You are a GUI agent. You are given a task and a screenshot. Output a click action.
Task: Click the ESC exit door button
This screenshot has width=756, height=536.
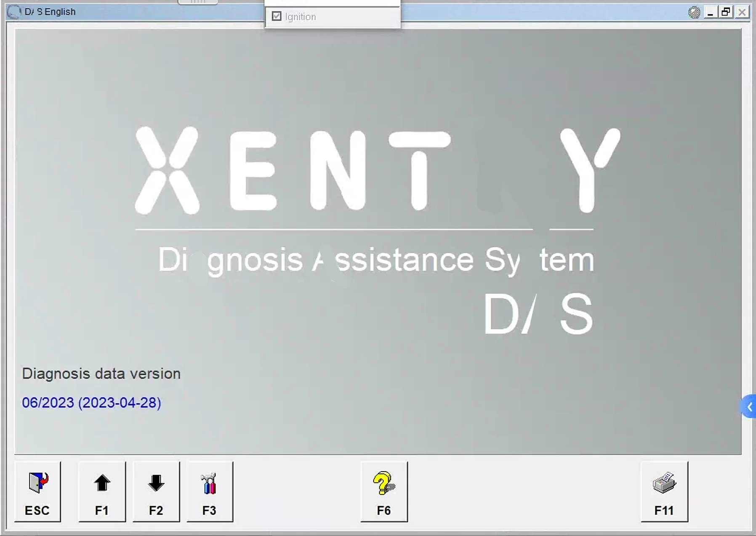37,491
